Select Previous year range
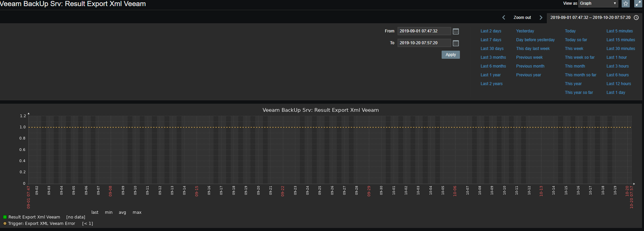 tap(529, 75)
